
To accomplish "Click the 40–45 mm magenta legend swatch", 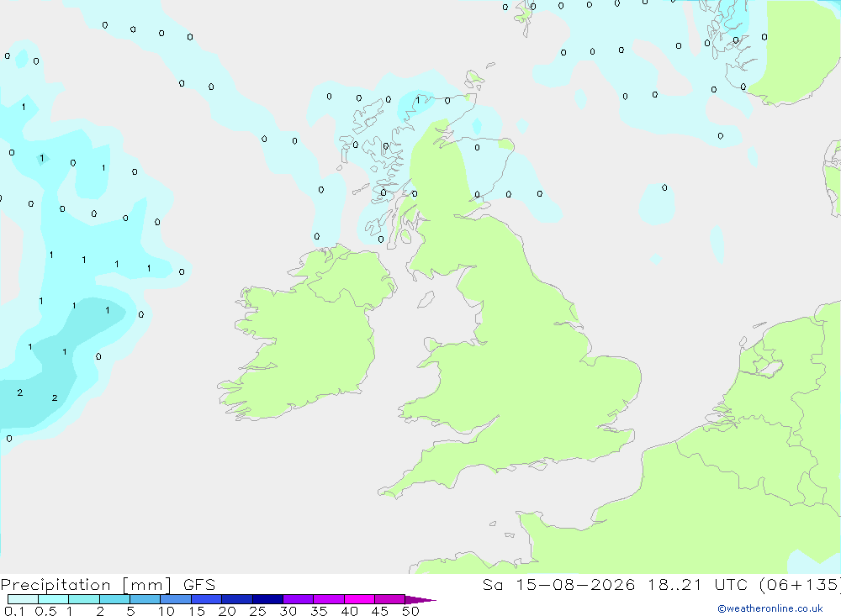I will (359, 599).
